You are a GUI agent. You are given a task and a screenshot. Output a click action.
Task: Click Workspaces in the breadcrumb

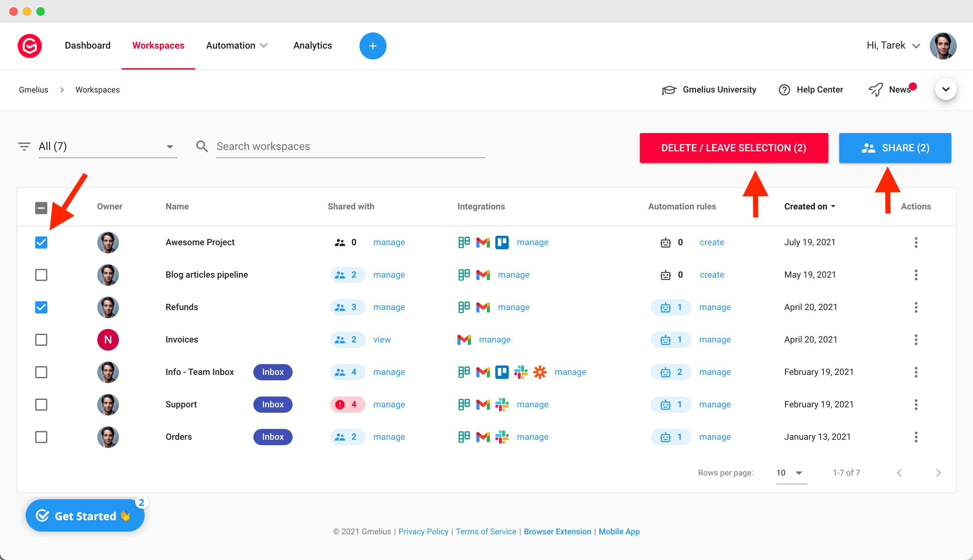[97, 90]
